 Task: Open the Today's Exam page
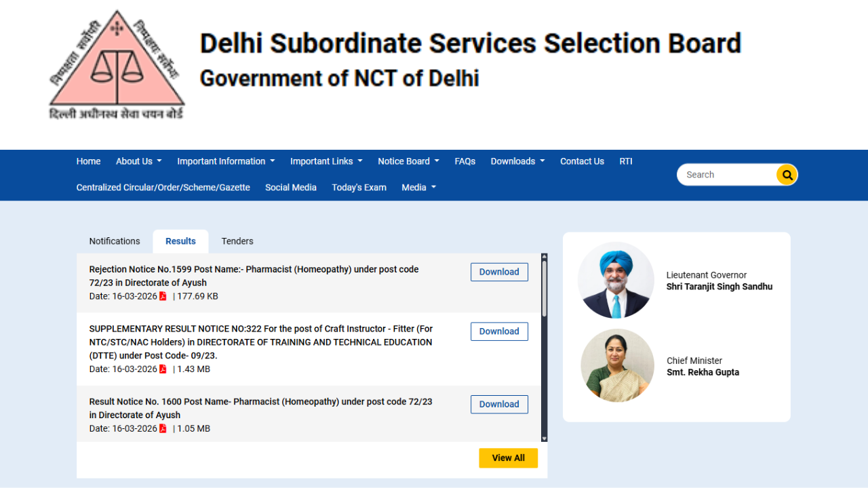359,187
